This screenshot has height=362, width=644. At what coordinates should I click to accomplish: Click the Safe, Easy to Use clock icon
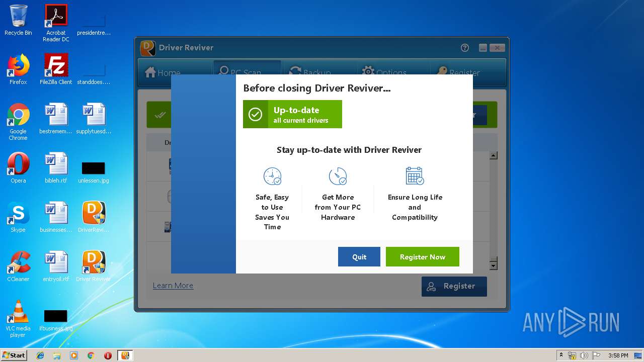coord(272,176)
